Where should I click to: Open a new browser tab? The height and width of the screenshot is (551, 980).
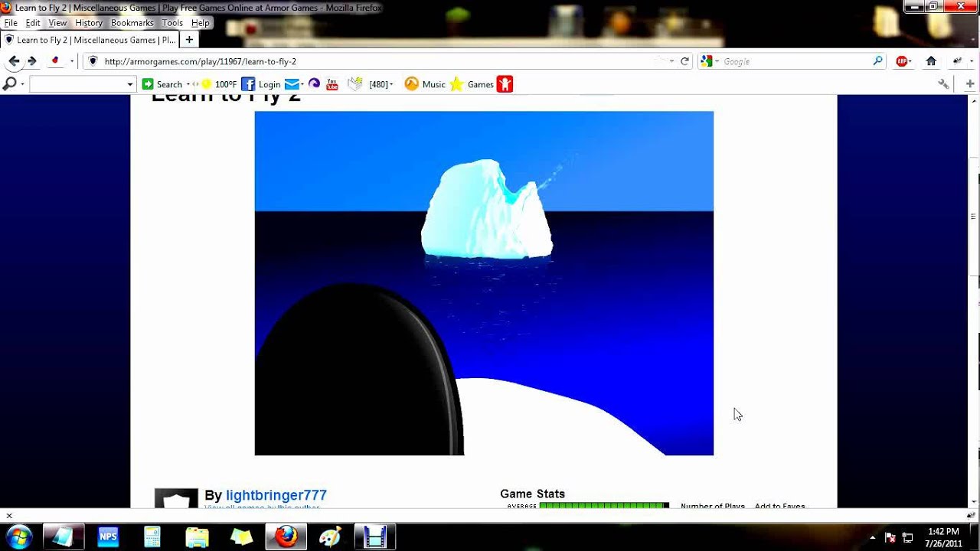189,40
